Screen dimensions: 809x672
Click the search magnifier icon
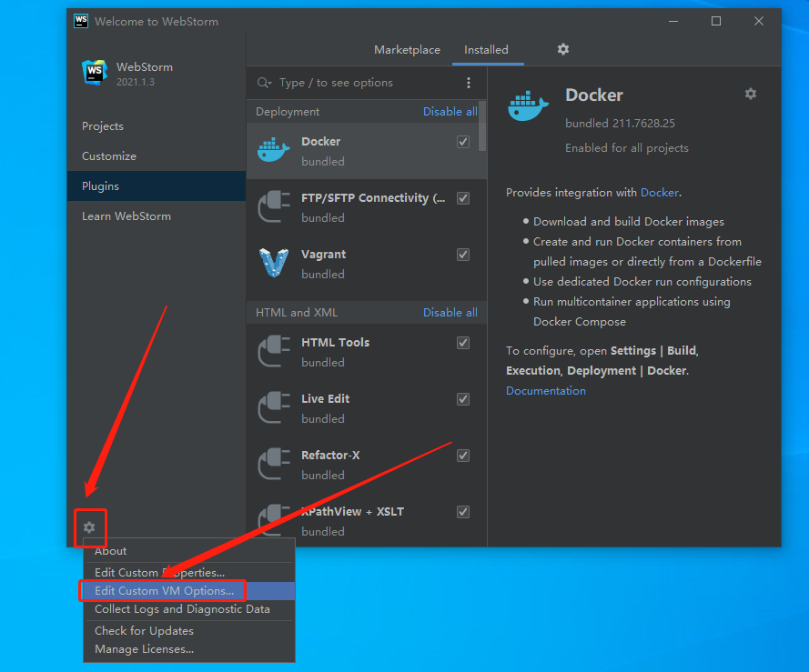264,83
